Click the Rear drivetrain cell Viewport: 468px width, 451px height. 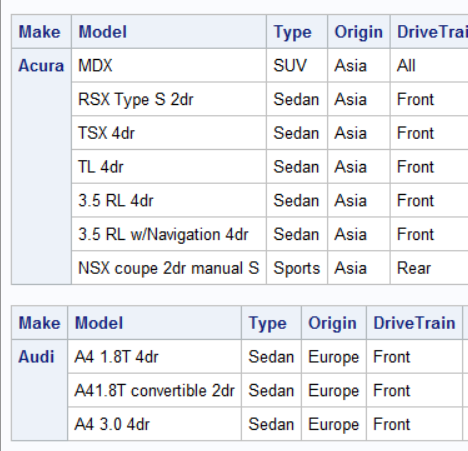click(x=429, y=268)
